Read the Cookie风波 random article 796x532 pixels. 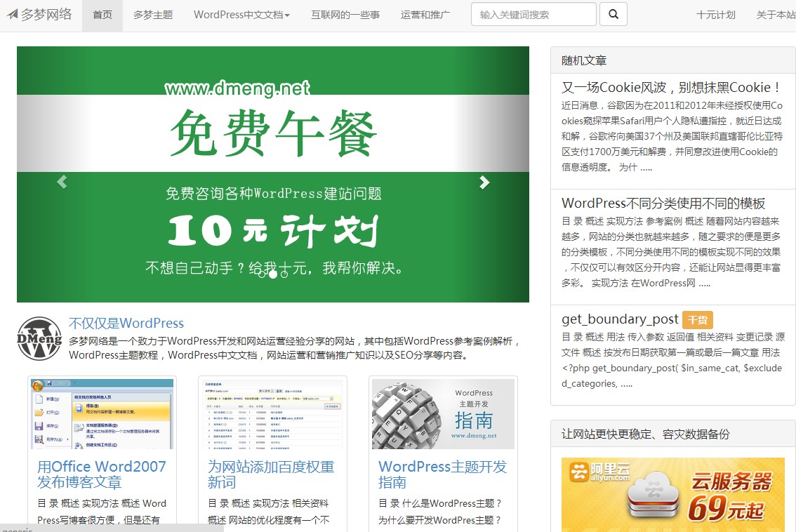(671, 88)
